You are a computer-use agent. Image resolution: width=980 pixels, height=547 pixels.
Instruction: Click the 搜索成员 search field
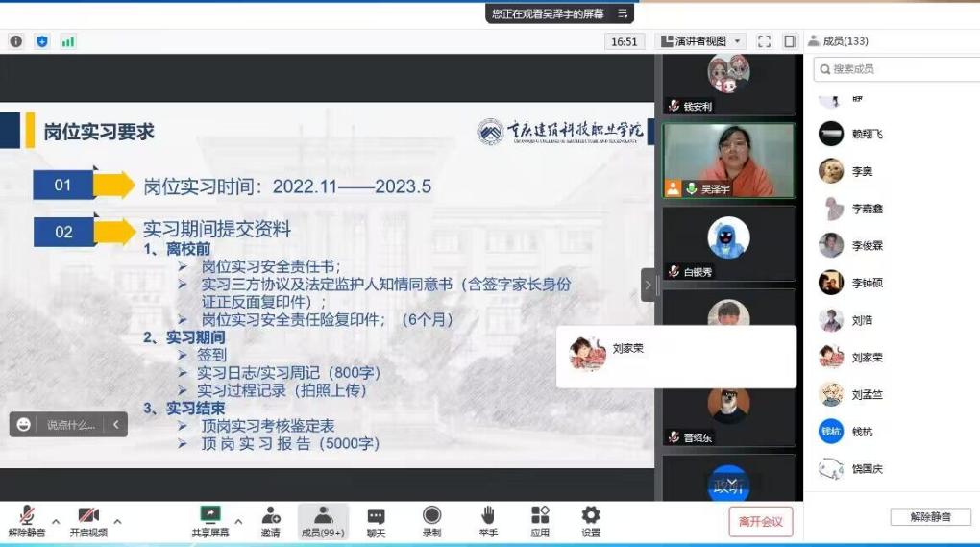coord(894,69)
